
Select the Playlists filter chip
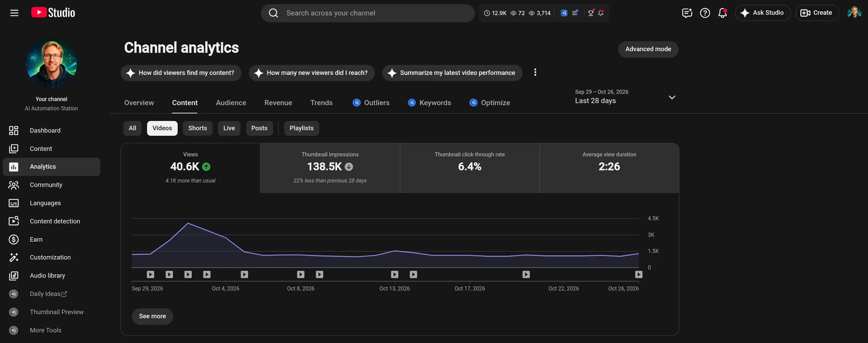pyautogui.click(x=301, y=128)
